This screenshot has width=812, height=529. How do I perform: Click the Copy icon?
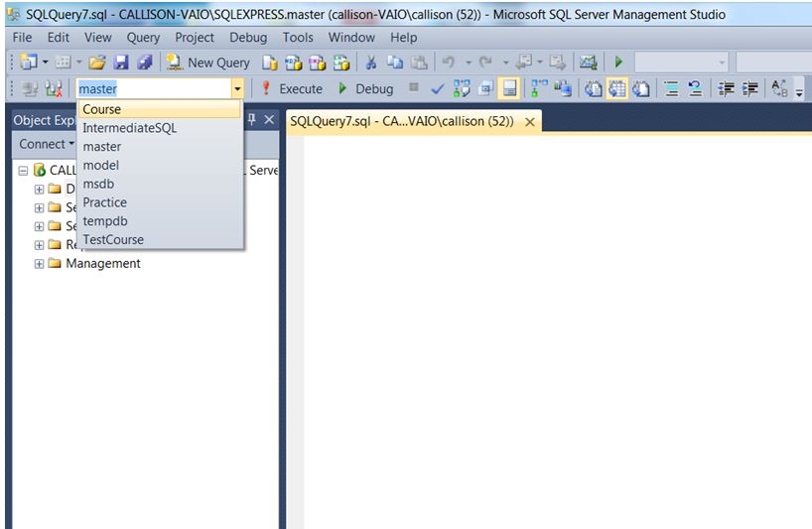(x=395, y=63)
